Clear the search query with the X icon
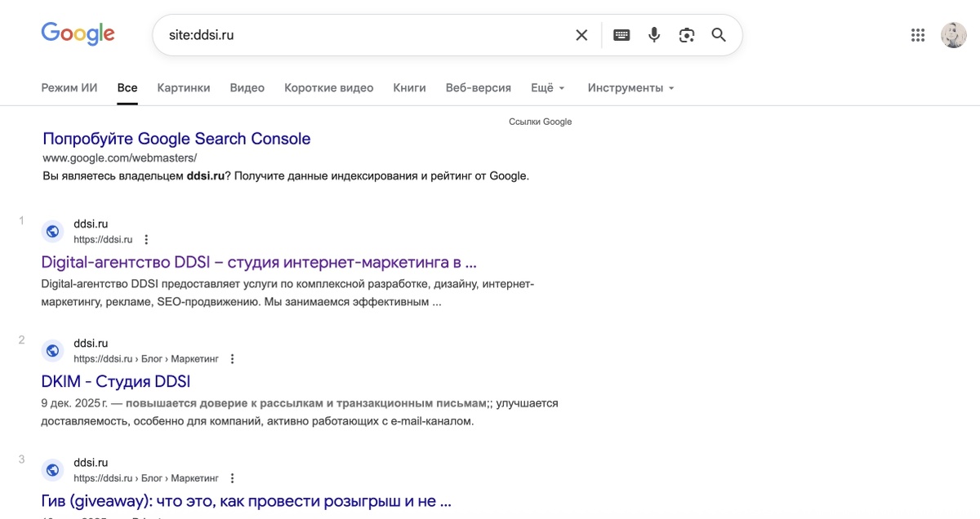 tap(581, 34)
